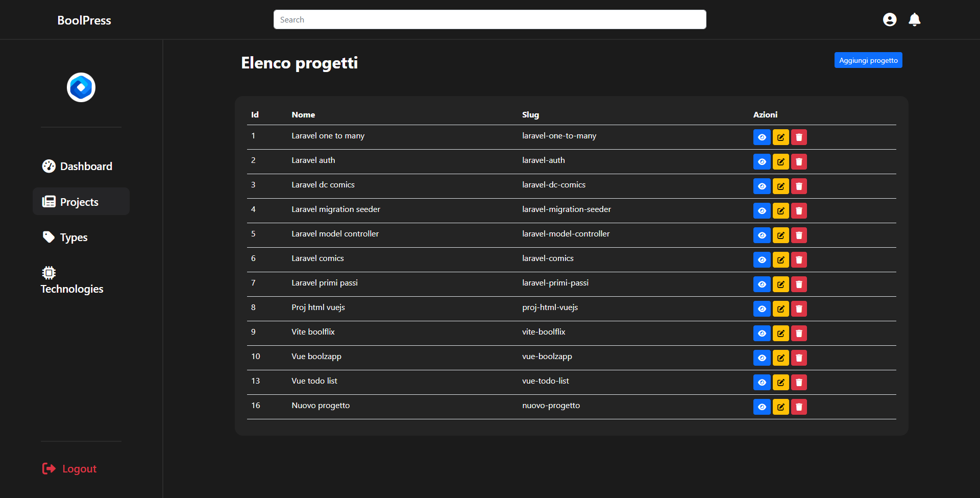View the Laravel auth project
This screenshot has width=980, height=498.
[x=762, y=162]
